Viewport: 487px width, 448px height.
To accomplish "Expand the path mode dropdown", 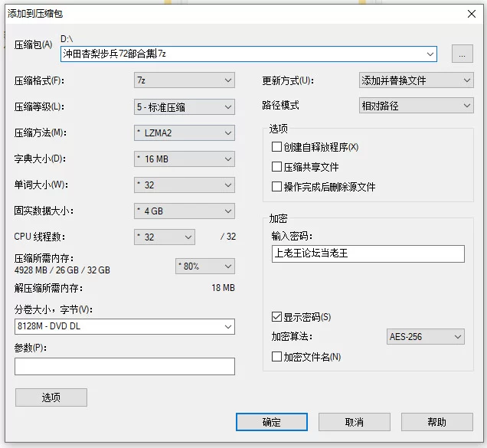I will pyautogui.click(x=417, y=106).
